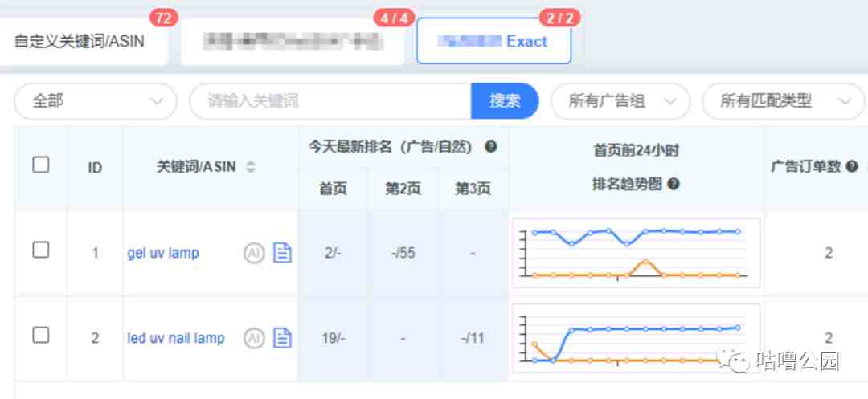Click the 2/2 badge on Exact tab
The height and width of the screenshot is (399, 868).
point(560,18)
